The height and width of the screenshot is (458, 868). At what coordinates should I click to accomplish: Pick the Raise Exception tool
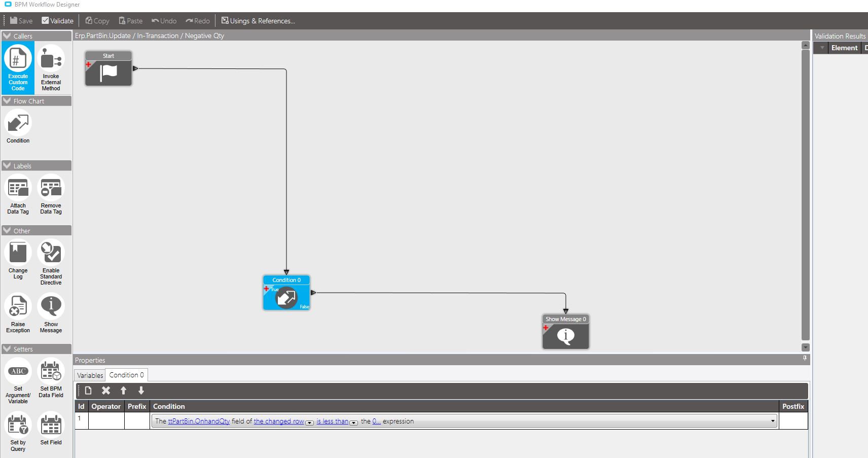18,314
